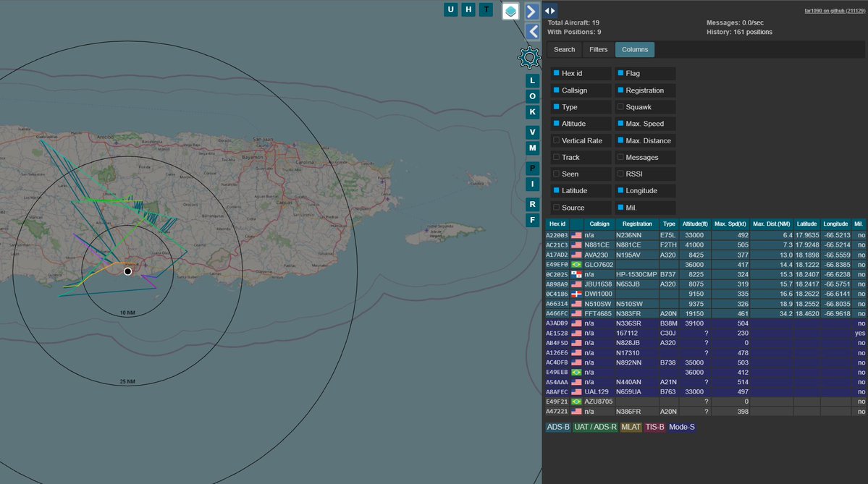The width and height of the screenshot is (868, 484).
Task: Click the T map button
Action: click(x=486, y=9)
